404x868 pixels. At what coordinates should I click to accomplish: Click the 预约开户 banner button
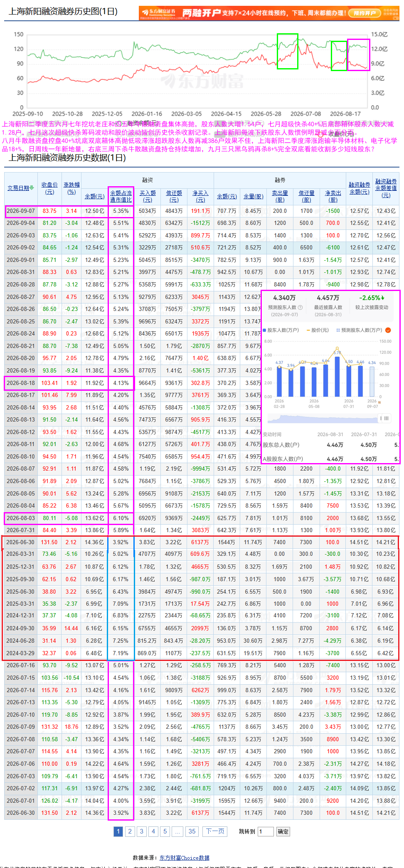point(365,13)
